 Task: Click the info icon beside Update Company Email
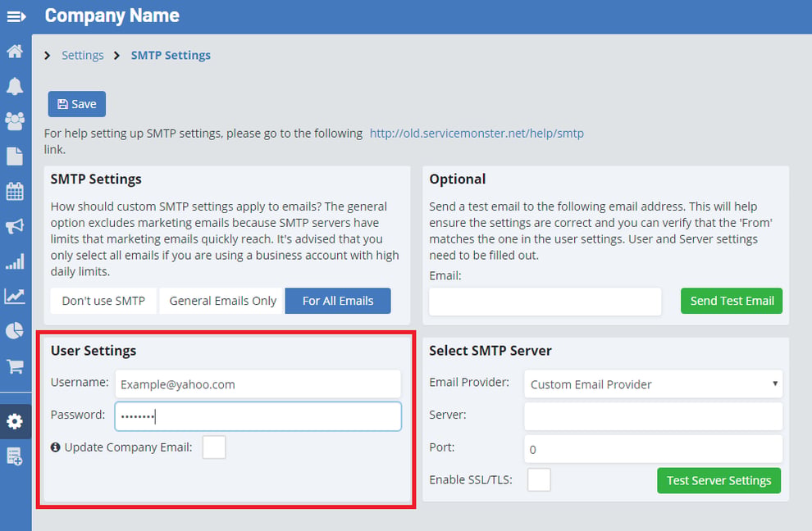coord(56,447)
